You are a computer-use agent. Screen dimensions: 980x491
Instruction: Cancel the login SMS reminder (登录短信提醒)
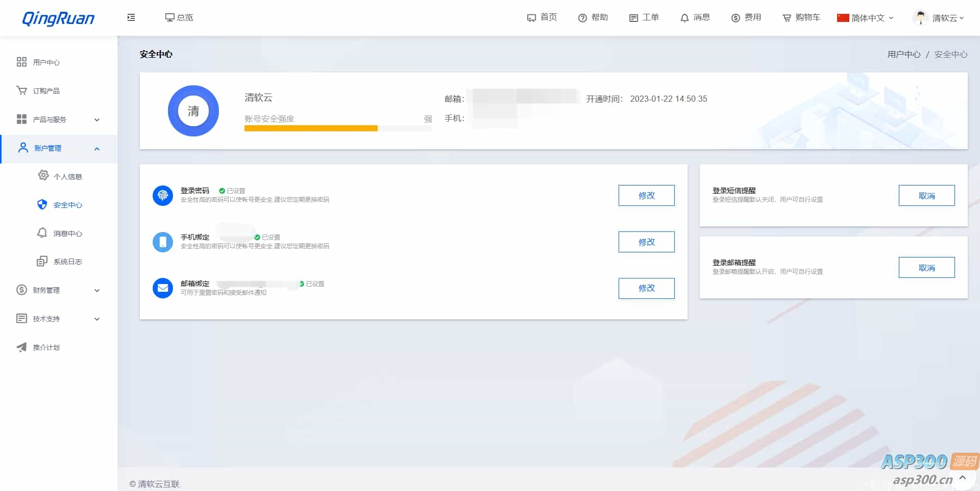pyautogui.click(x=926, y=196)
